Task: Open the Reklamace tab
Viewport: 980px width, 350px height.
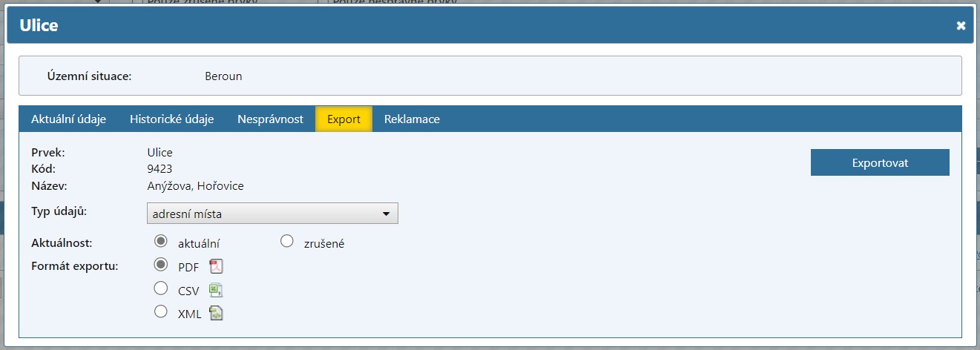Action: point(412,119)
